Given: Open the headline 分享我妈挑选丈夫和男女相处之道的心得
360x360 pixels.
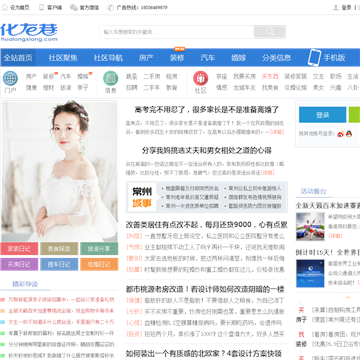Looking at the screenshot, I should [206, 150].
